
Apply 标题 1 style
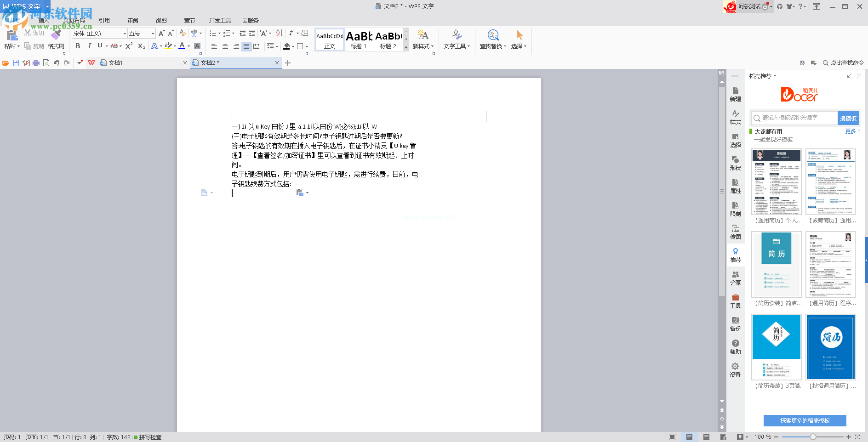(x=359, y=40)
